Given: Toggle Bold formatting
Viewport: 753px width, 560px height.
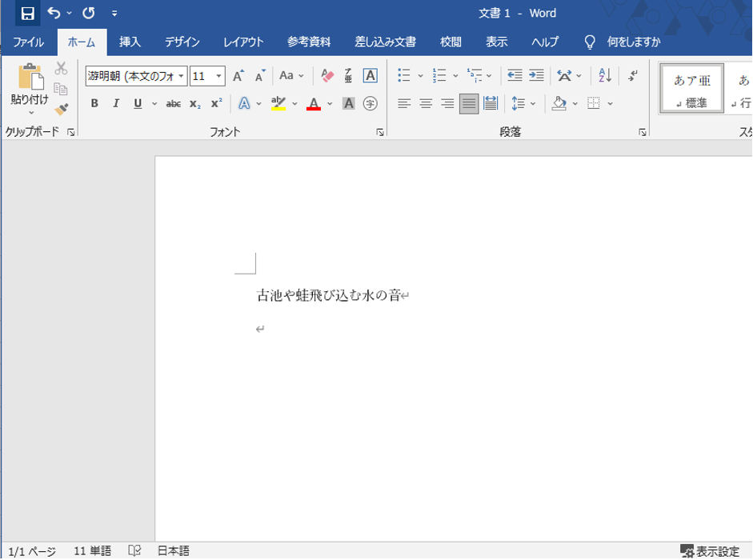Looking at the screenshot, I should point(94,103).
